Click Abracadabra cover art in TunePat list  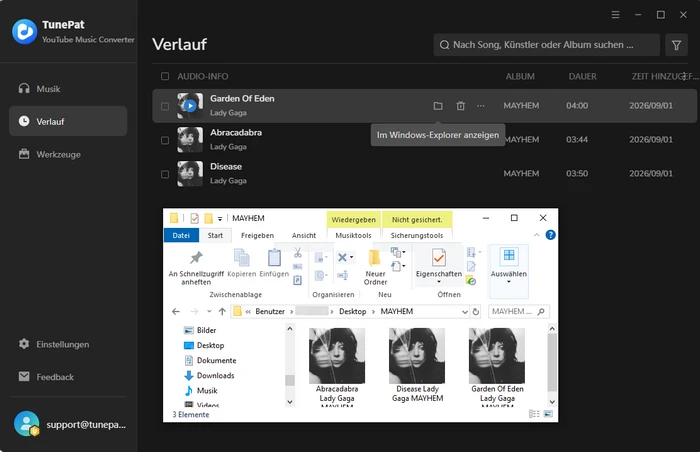click(190, 140)
